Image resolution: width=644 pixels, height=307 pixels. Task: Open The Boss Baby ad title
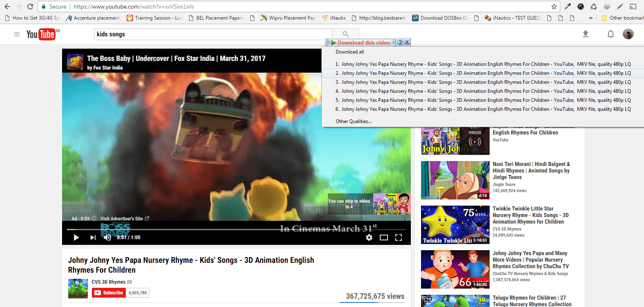point(176,58)
